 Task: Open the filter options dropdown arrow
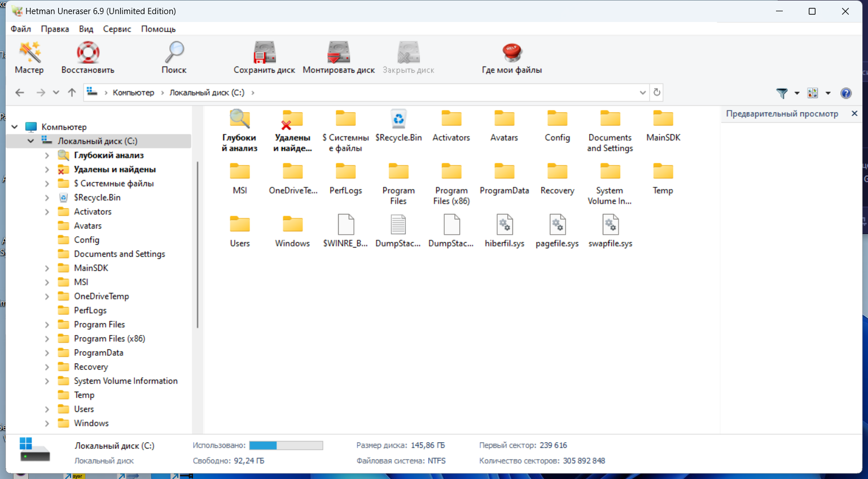click(797, 93)
